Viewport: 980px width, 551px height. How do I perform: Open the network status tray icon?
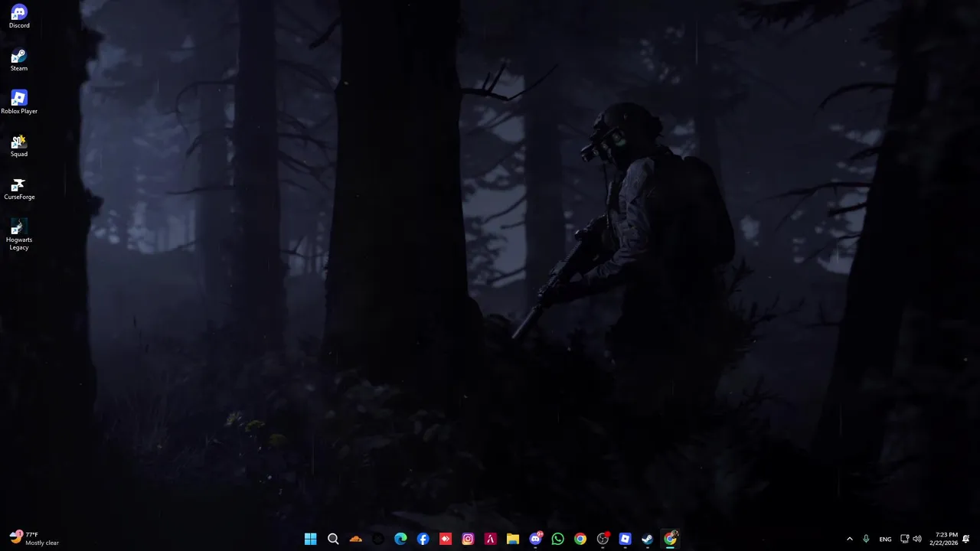904,539
